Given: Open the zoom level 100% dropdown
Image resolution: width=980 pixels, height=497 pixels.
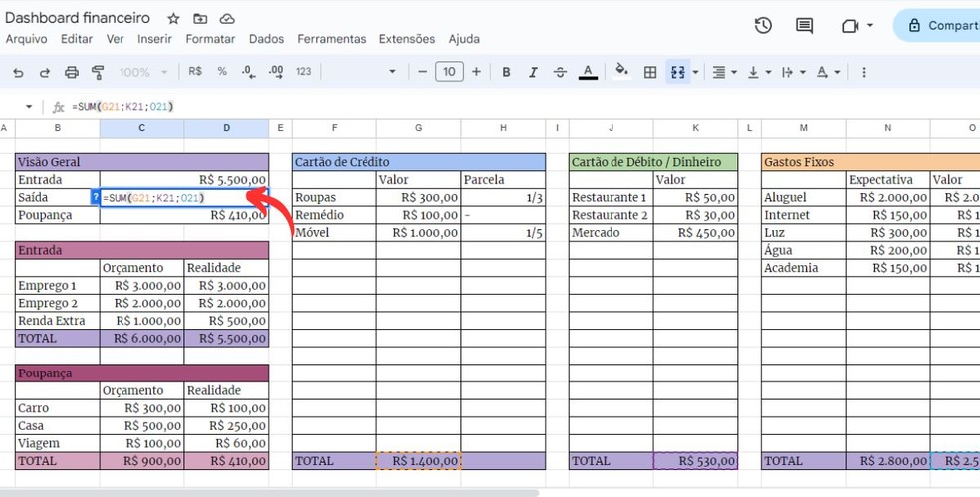Looking at the screenshot, I should tap(143, 72).
